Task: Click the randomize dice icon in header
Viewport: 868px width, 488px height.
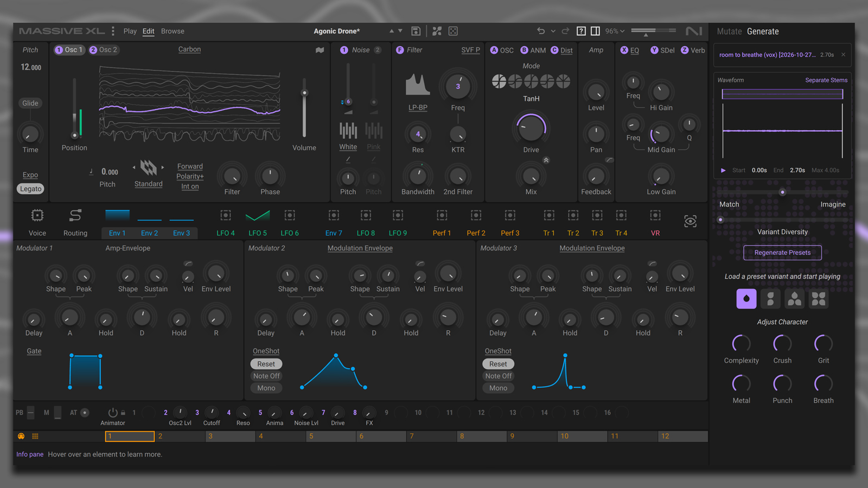Action: tap(453, 31)
